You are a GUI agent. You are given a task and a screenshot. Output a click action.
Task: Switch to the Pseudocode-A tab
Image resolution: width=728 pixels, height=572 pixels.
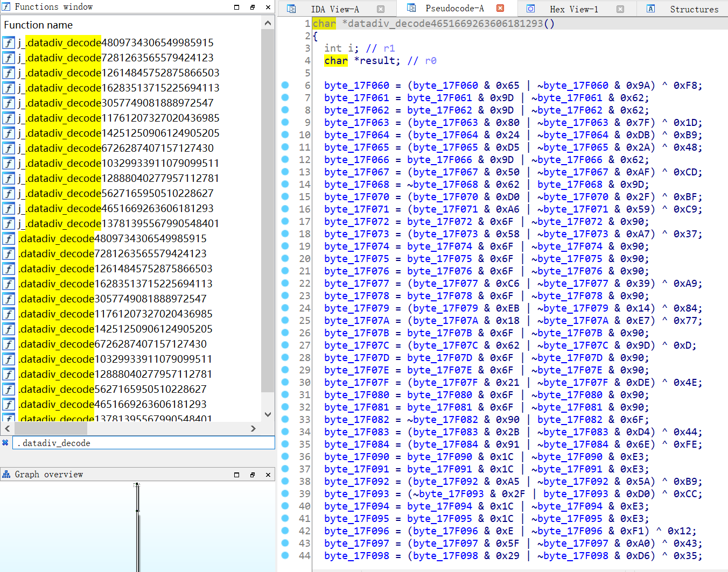click(454, 8)
